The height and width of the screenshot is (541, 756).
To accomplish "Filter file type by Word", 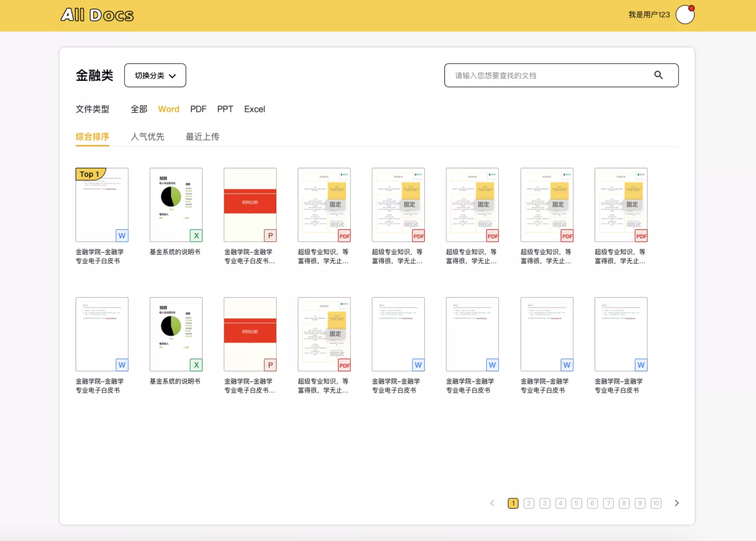I will click(x=169, y=109).
